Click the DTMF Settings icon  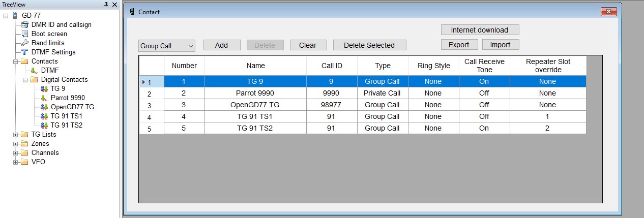(x=25, y=52)
